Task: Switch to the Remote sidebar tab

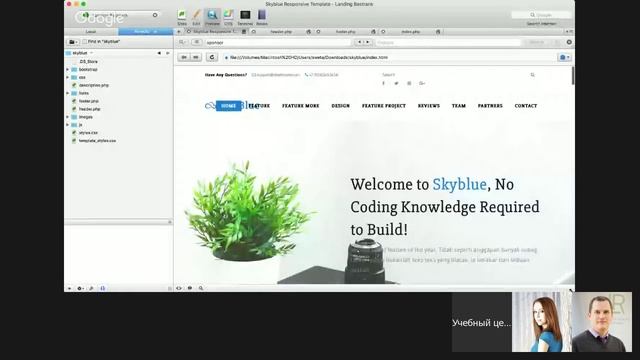Action: coord(146,31)
